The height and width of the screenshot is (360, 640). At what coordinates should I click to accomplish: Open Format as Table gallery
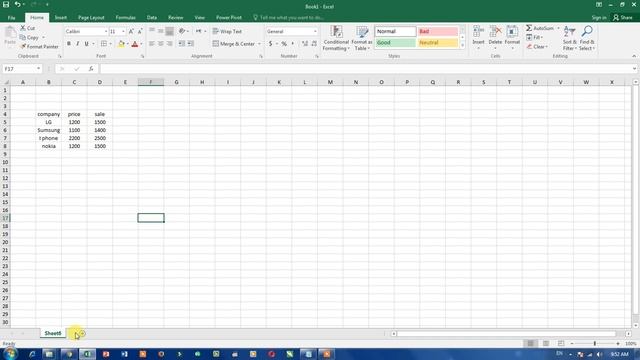pos(362,38)
